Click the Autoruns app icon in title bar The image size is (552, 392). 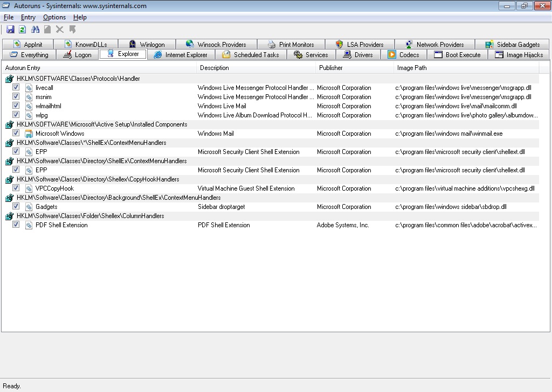[6, 5]
